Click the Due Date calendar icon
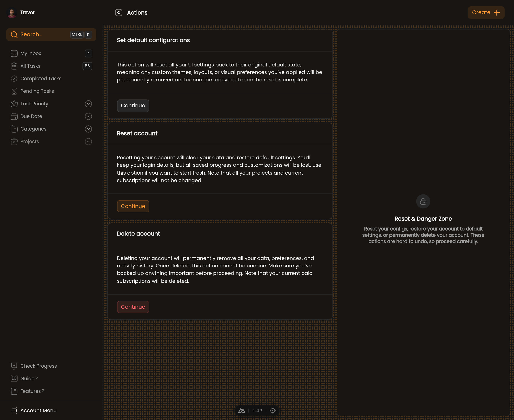The width and height of the screenshot is (514, 420). [14, 116]
